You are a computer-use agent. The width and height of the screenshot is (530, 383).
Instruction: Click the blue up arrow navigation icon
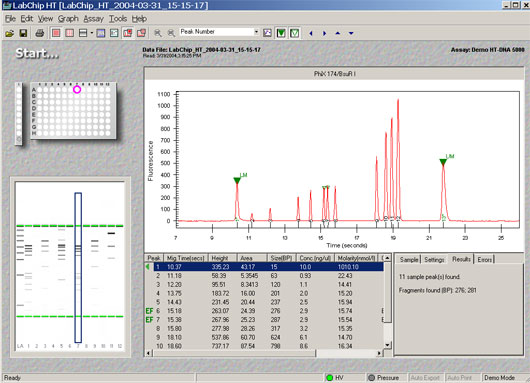337,33
